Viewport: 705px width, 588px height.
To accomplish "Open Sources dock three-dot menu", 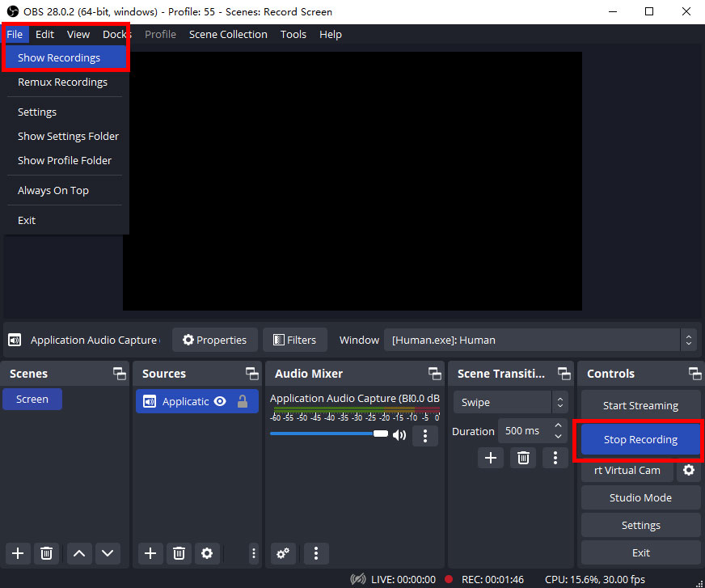I will tap(254, 553).
